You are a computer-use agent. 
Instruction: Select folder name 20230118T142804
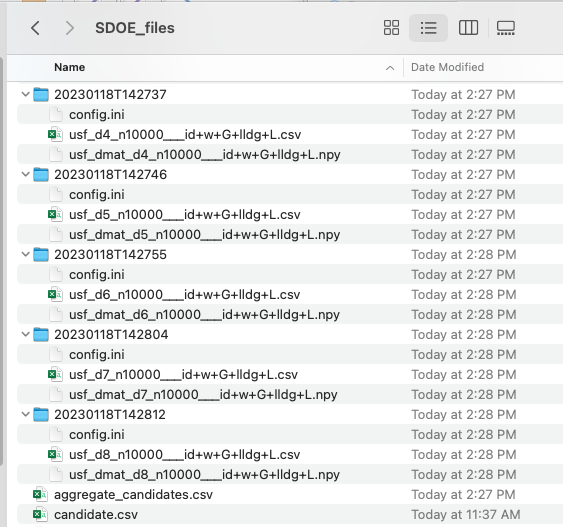(111, 335)
